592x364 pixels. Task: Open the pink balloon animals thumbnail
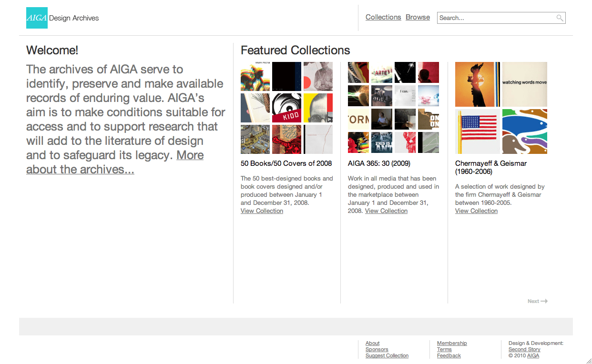pyautogui.click(x=429, y=96)
